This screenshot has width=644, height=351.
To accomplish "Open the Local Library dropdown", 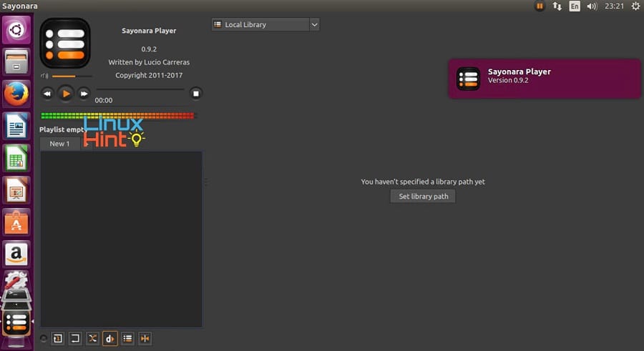I will click(265, 24).
